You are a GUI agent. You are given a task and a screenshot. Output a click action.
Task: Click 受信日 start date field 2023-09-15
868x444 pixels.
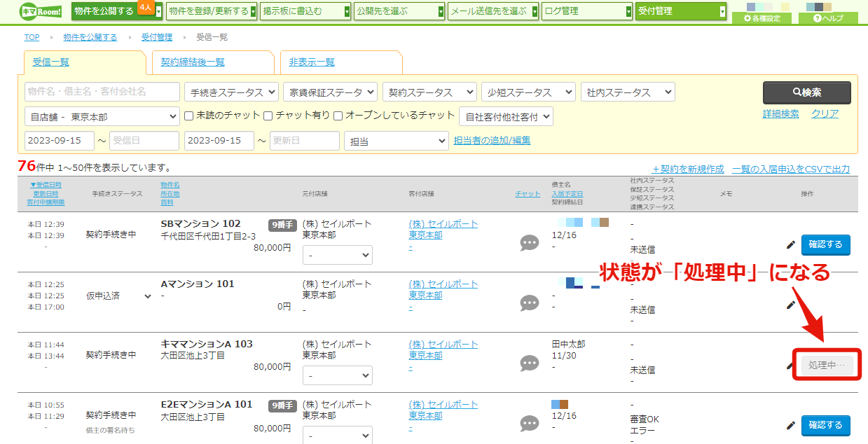60,141
